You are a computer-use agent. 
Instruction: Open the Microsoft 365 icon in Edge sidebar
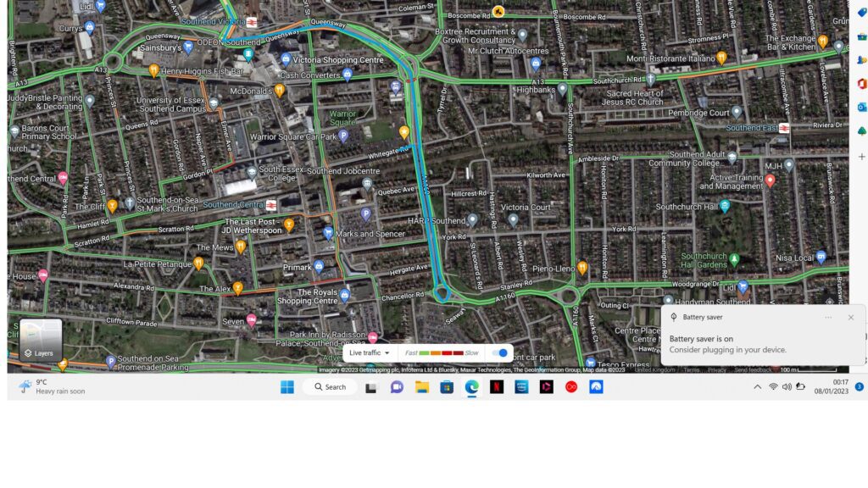(861, 83)
